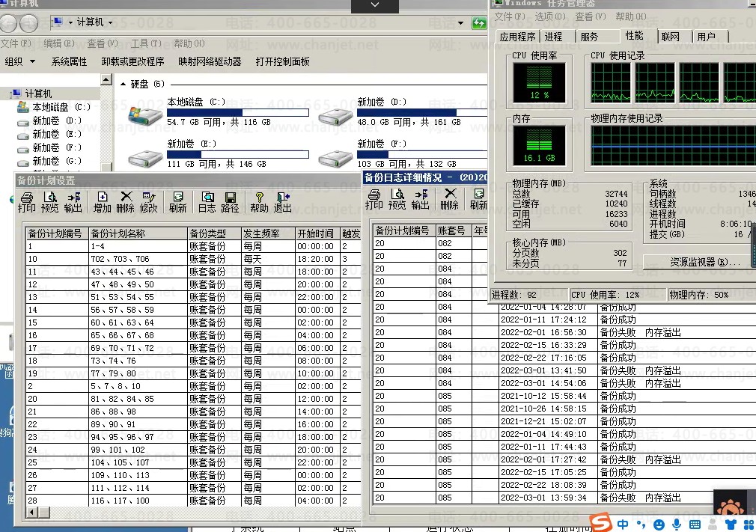Image resolution: width=756 pixels, height=532 pixels.
Task: Switch to the 进程 tab in Task Manager
Action: [x=554, y=37]
